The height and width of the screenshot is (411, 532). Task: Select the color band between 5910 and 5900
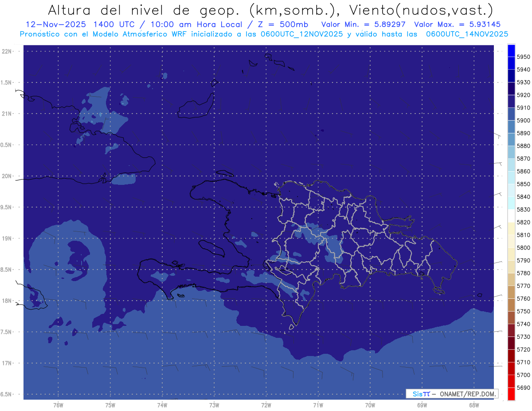tap(511, 114)
